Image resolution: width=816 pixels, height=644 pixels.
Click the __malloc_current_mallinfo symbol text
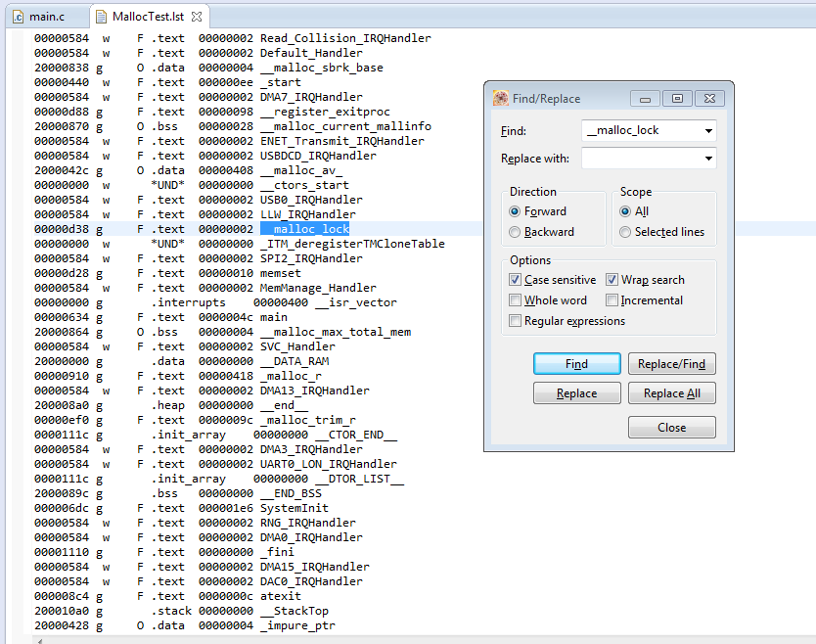pyautogui.click(x=345, y=126)
